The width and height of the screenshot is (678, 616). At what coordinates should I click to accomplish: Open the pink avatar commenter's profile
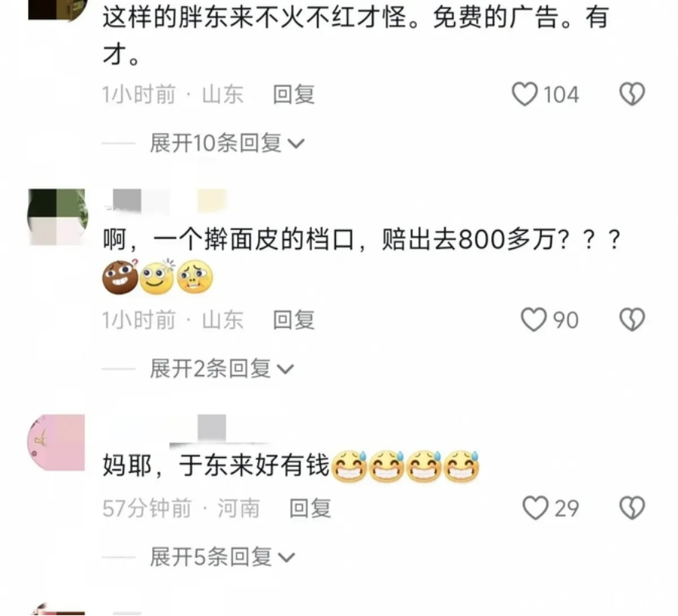click(56, 442)
